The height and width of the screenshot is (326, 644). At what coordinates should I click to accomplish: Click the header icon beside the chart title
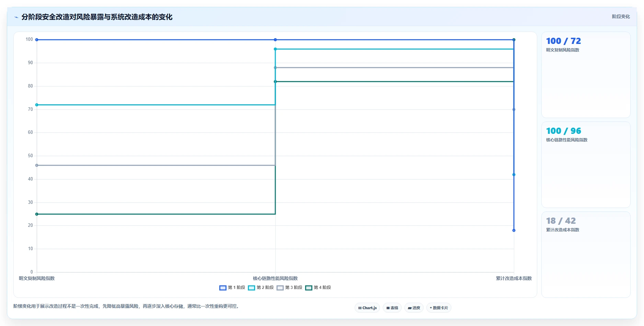click(x=16, y=17)
